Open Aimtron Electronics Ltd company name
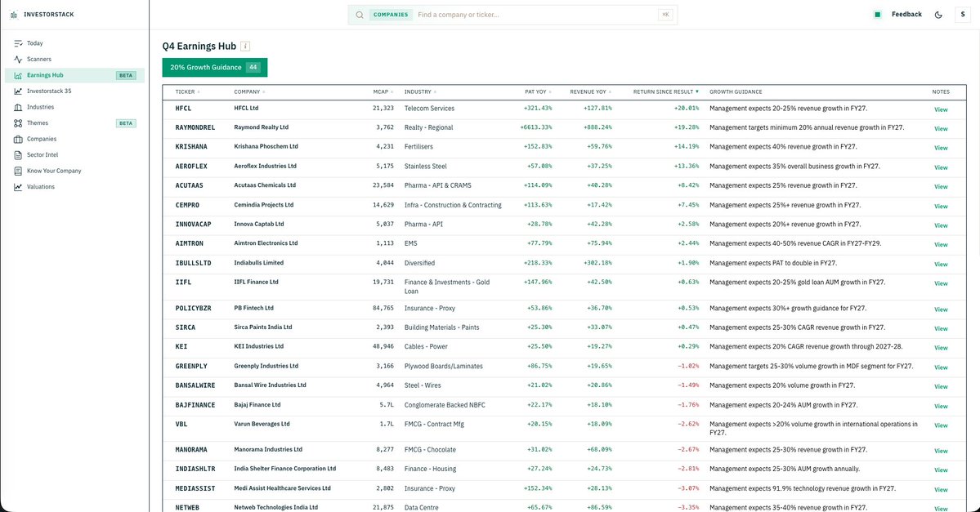 coord(266,243)
